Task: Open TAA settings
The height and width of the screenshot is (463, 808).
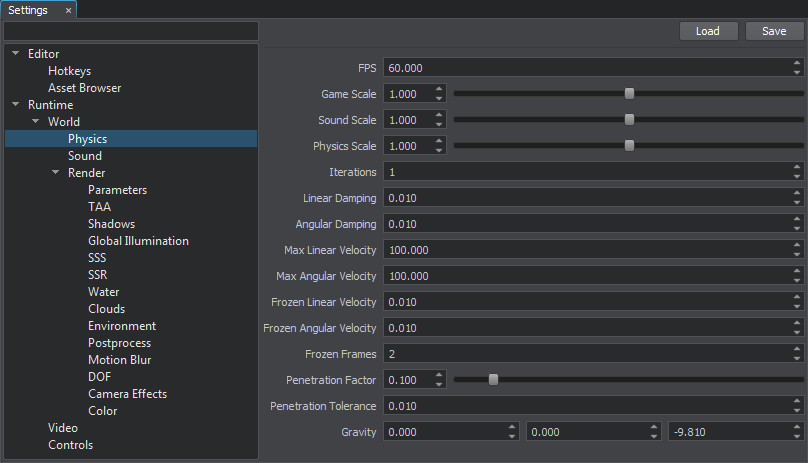Action: point(99,207)
